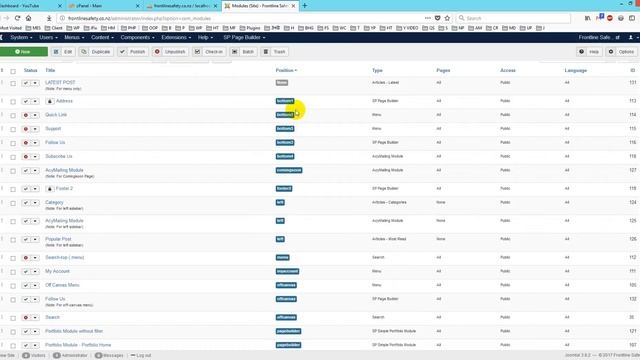The height and width of the screenshot is (360, 640).
Task: Open the Components menu
Action: (x=137, y=37)
